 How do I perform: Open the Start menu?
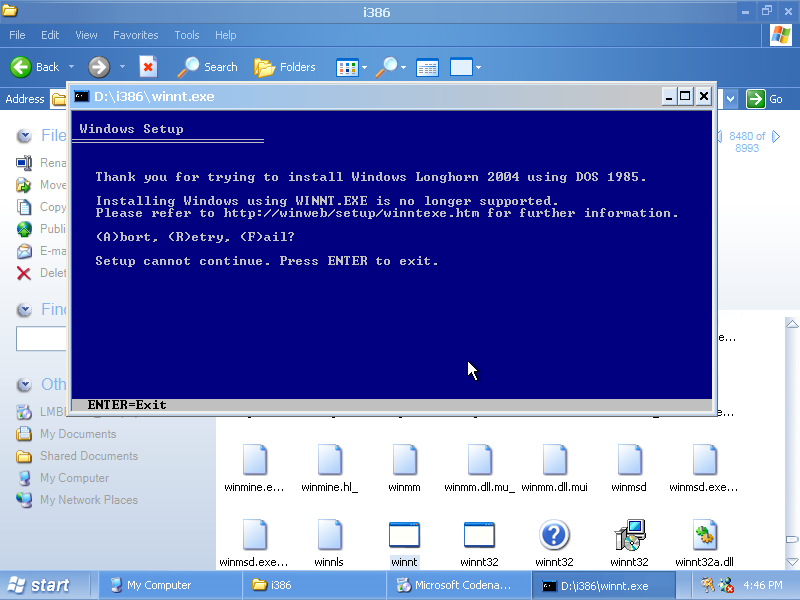(x=39, y=585)
